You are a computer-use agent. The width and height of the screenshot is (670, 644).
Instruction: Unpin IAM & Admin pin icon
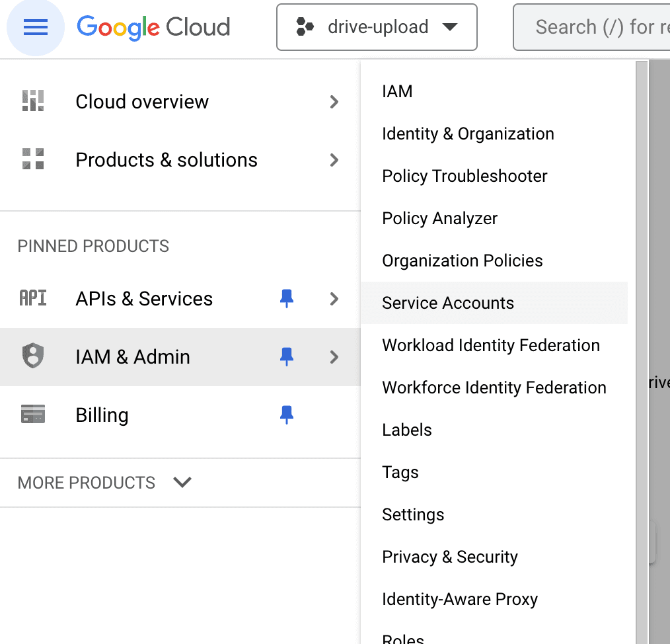287,356
